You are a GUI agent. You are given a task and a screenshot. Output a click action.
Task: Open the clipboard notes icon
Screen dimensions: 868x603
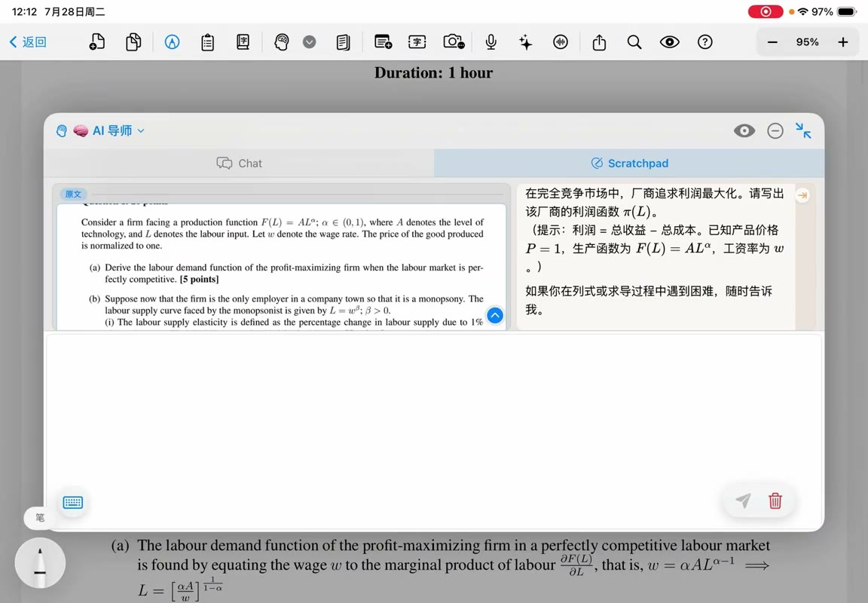pos(208,42)
